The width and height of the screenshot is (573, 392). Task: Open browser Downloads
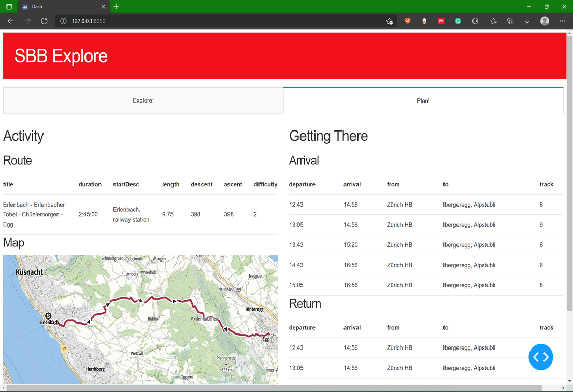pos(527,21)
